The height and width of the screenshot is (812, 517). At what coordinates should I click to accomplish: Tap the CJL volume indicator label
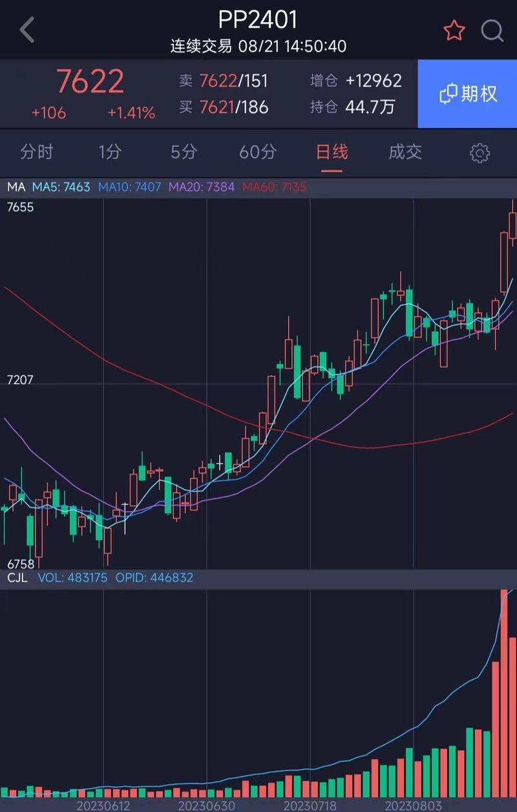click(17, 577)
